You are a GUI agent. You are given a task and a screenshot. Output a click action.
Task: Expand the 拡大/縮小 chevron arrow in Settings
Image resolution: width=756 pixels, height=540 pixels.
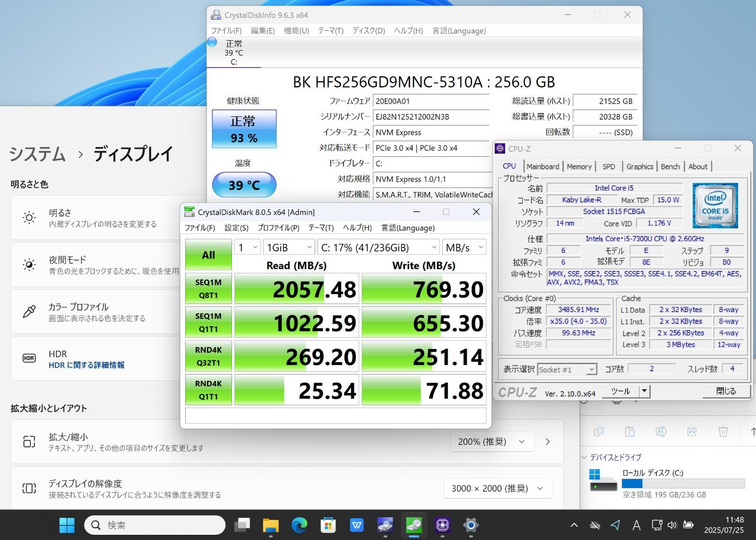tap(548, 442)
